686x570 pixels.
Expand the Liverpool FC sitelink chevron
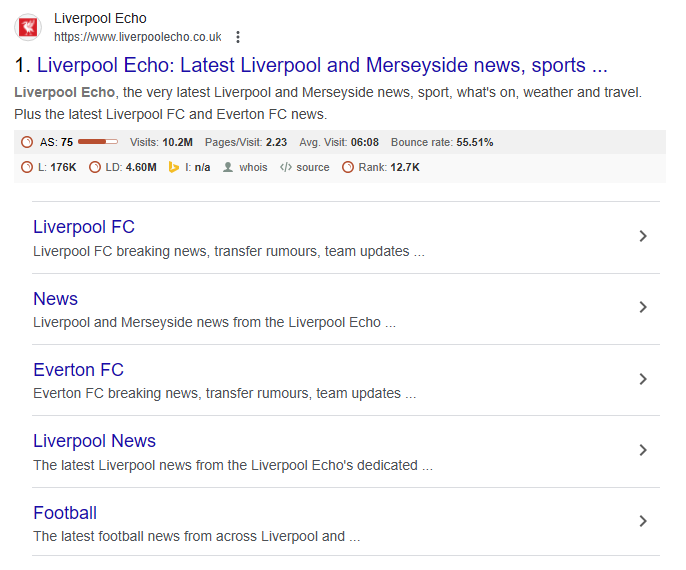(x=643, y=236)
